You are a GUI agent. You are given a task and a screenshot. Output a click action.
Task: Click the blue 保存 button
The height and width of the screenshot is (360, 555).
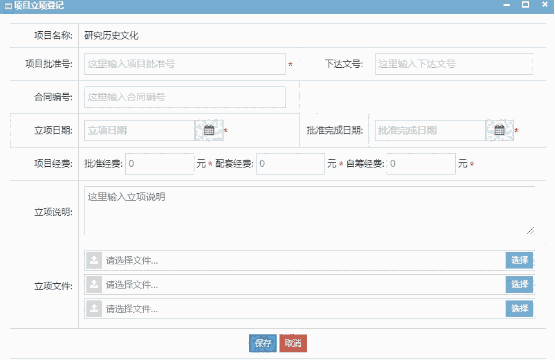[x=263, y=343]
